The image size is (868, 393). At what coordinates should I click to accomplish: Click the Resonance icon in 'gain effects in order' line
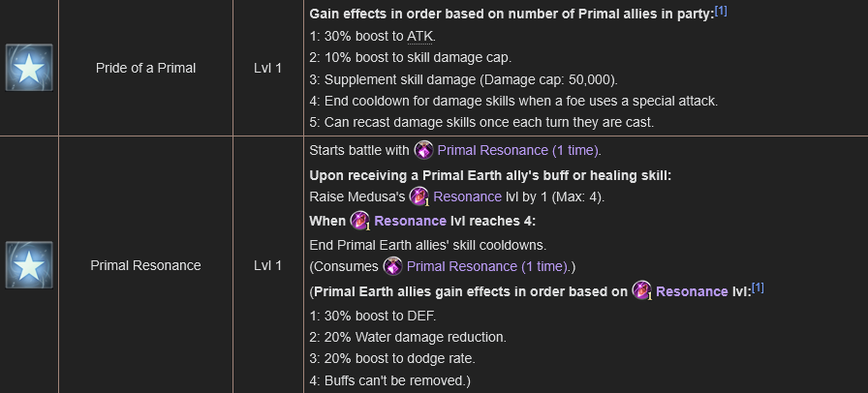[642, 290]
